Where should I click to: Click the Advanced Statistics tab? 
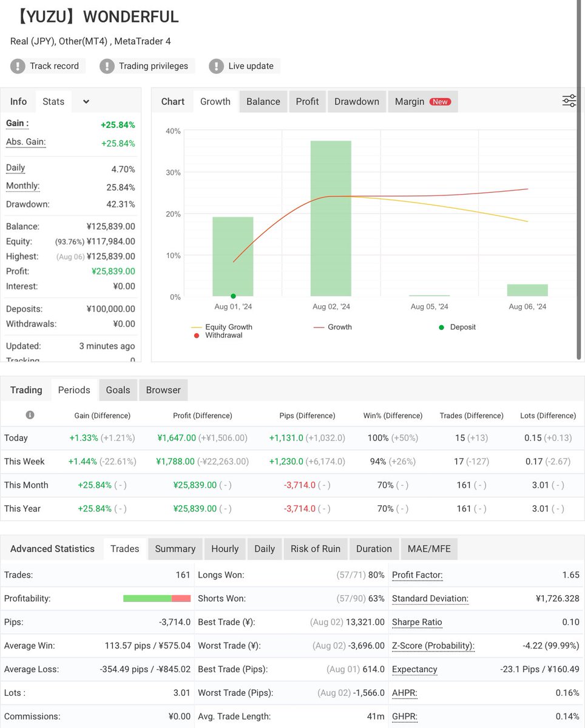pos(52,548)
